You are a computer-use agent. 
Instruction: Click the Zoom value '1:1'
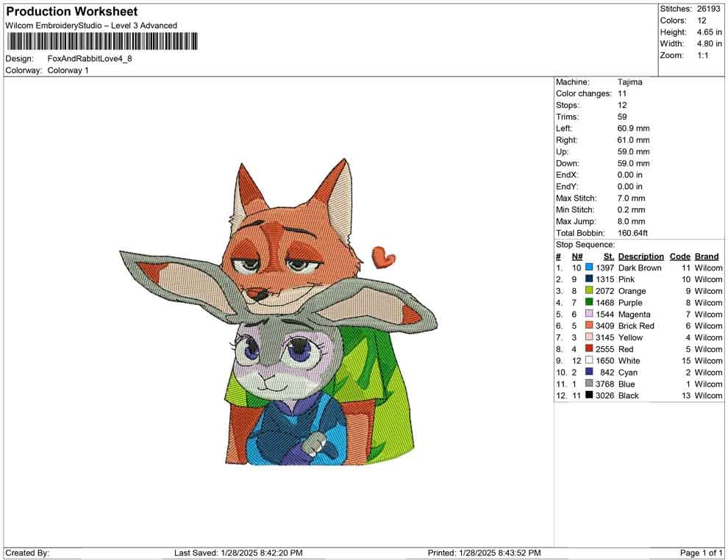point(702,55)
